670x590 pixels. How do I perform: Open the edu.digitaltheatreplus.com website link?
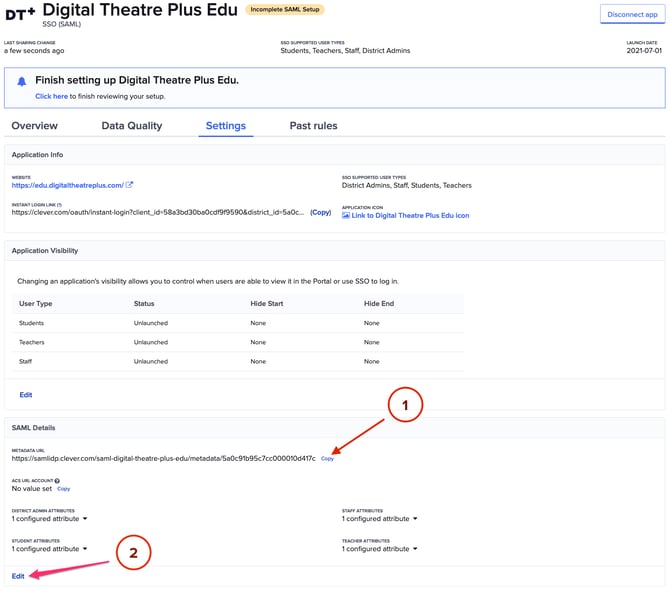[x=68, y=185]
